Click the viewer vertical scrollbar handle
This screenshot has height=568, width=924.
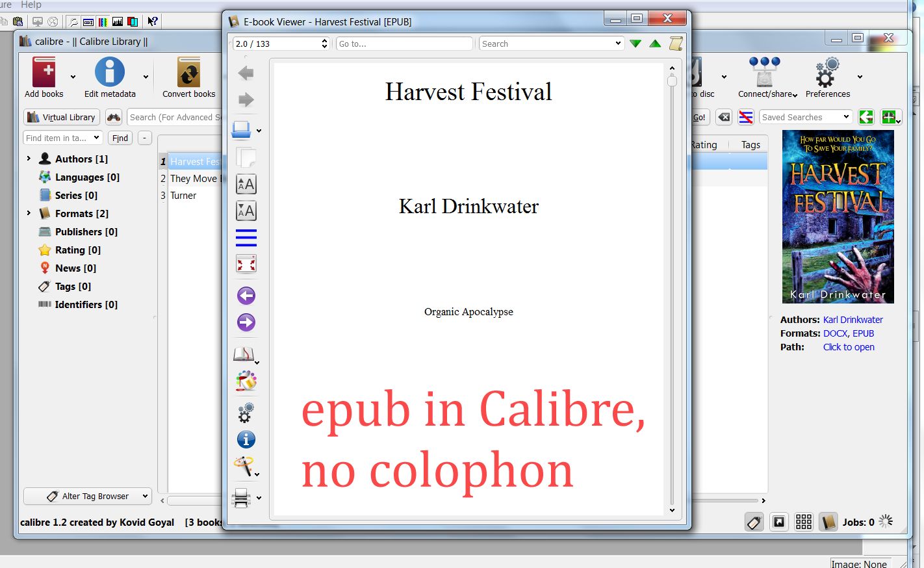[672, 81]
